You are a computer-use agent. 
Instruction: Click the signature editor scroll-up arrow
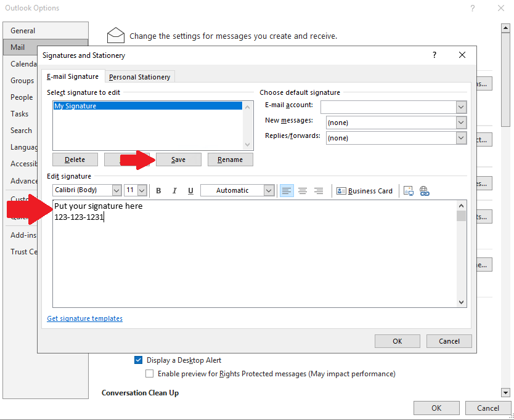pyautogui.click(x=461, y=206)
